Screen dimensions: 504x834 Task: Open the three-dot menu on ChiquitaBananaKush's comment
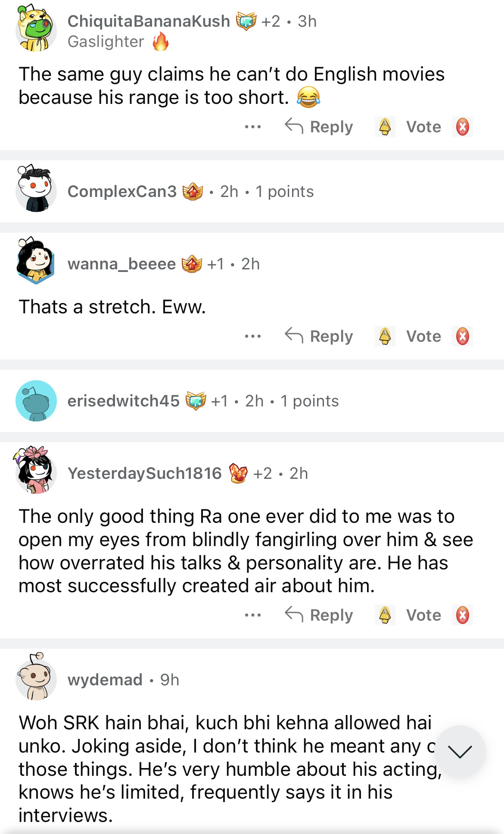(x=252, y=127)
